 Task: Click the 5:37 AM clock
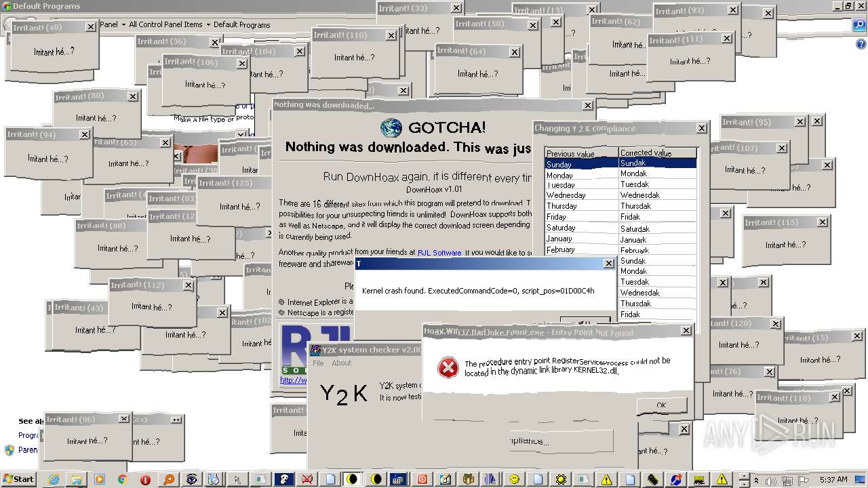coord(833,479)
